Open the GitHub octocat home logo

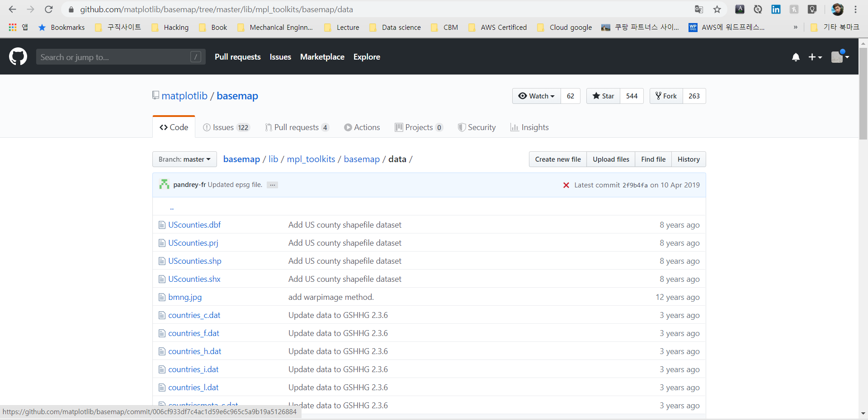tap(18, 57)
